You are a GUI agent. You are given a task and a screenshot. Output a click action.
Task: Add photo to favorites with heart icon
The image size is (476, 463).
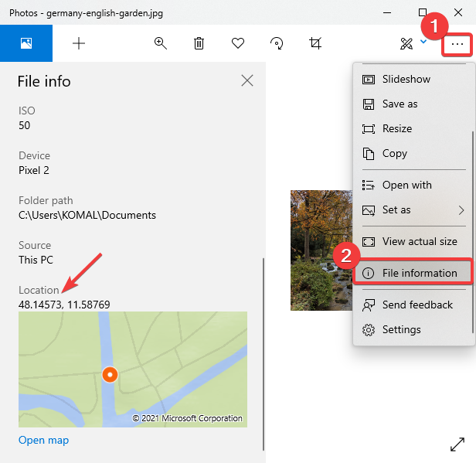pos(238,43)
